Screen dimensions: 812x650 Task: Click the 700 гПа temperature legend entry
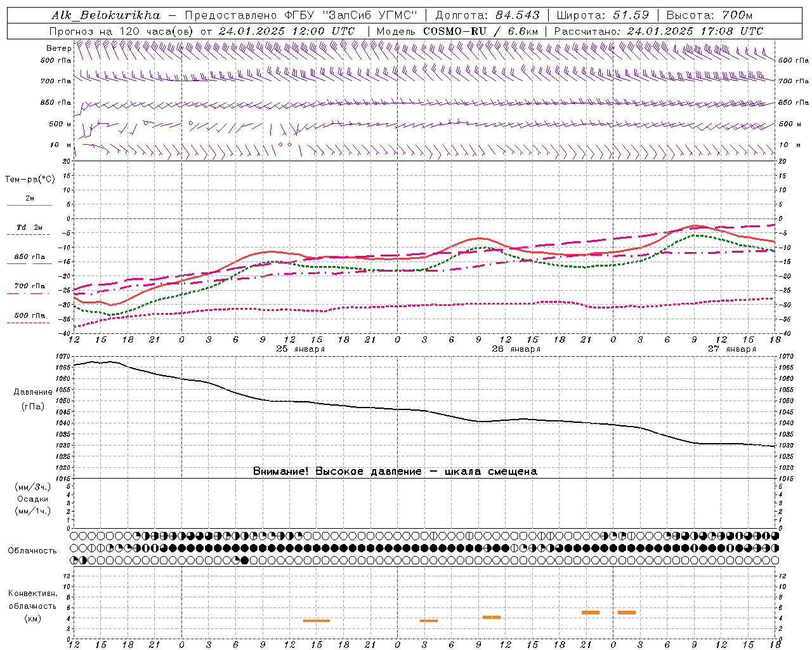(x=29, y=286)
